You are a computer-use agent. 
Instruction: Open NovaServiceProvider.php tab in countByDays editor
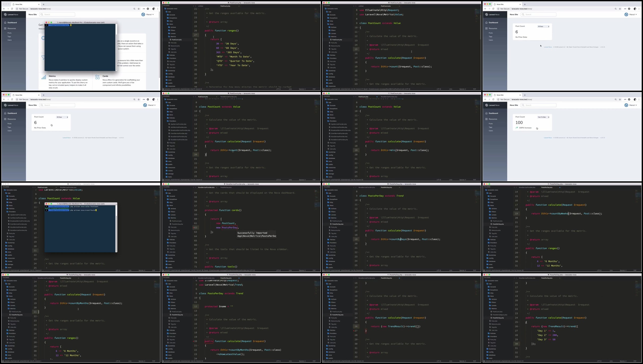pyautogui.click(x=367, y=187)
